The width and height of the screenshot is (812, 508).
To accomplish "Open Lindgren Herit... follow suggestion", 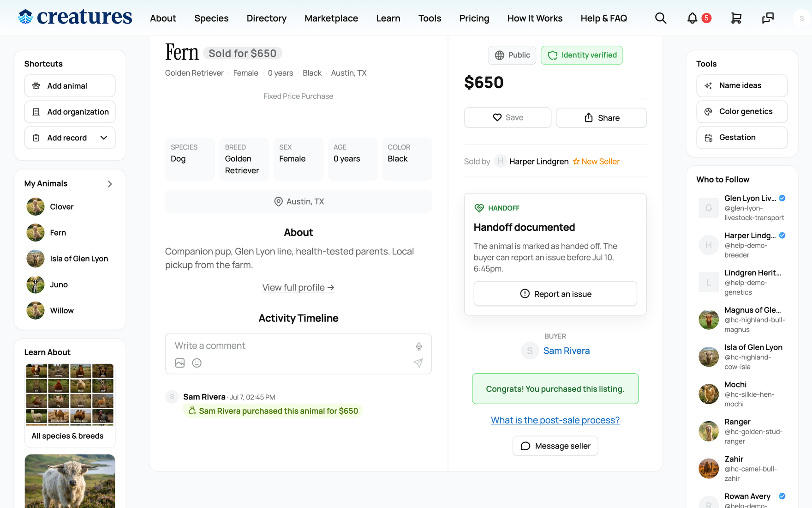I will [x=742, y=282].
